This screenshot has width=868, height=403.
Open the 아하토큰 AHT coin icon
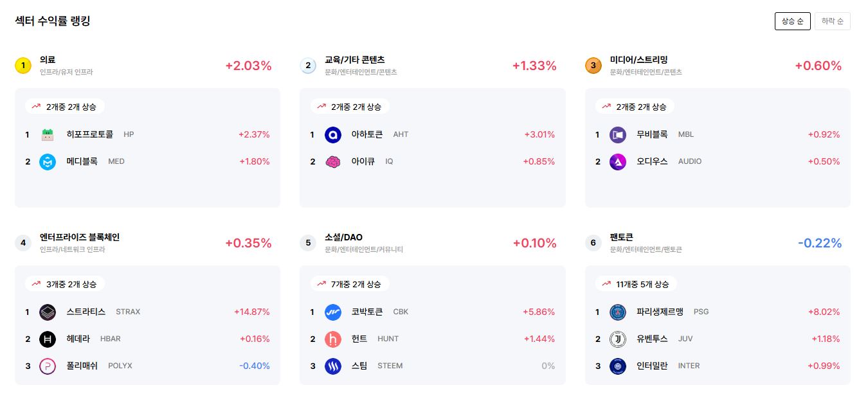click(333, 134)
